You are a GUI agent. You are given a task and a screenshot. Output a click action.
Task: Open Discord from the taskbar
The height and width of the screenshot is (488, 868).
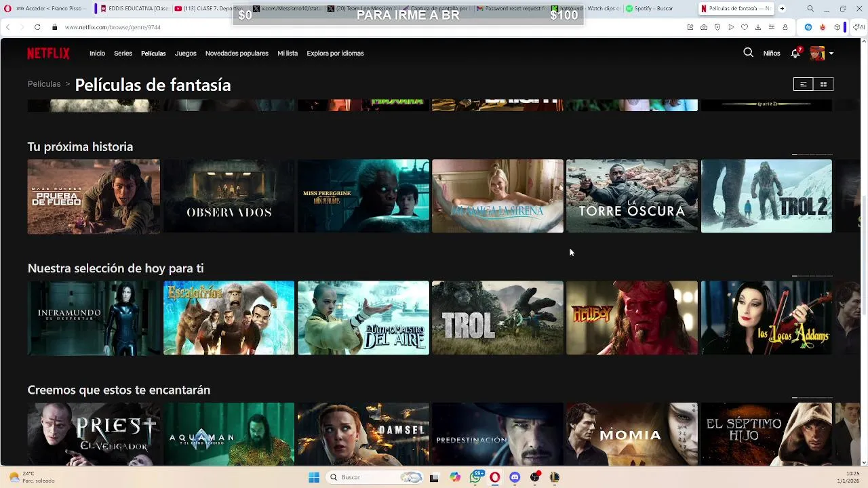coord(515,477)
